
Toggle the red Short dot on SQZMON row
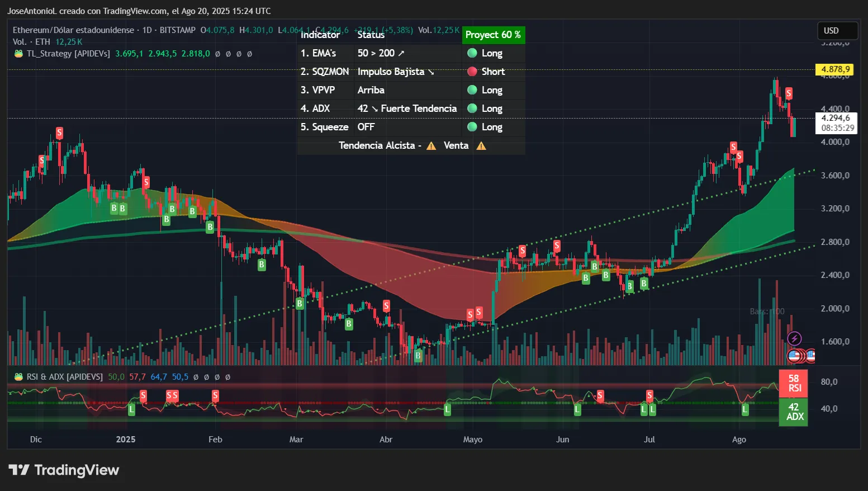pos(473,72)
